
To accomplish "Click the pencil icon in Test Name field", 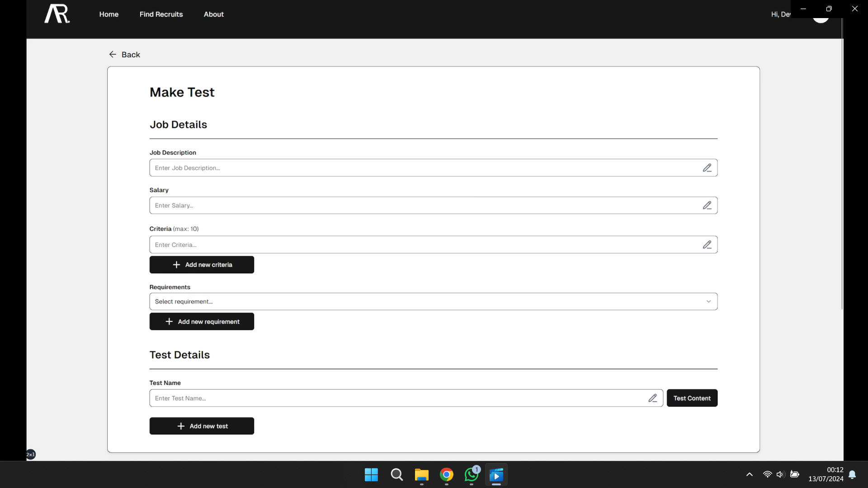I will [652, 398].
